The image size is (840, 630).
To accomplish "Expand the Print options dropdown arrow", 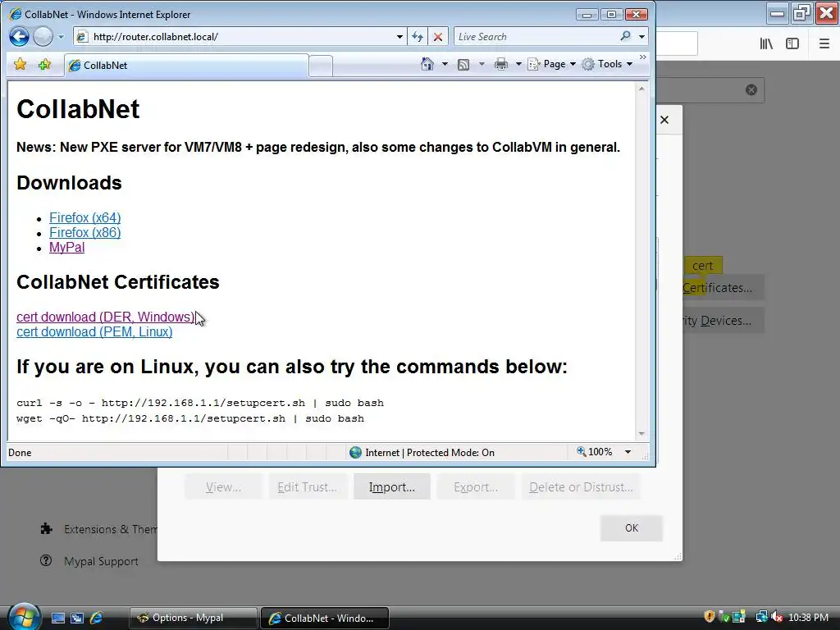I will [518, 64].
